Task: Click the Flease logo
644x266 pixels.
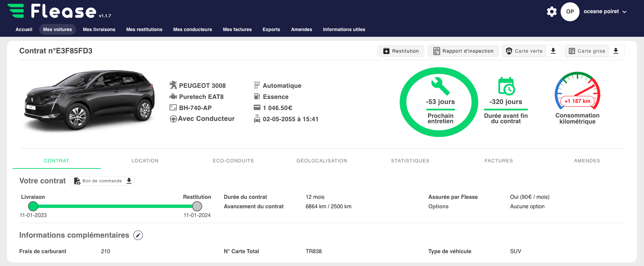Action: point(52,11)
